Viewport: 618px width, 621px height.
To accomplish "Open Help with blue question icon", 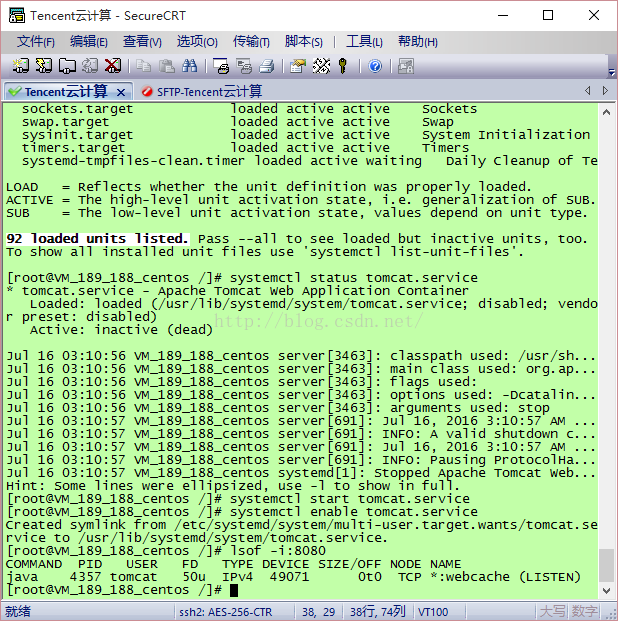I will point(375,66).
